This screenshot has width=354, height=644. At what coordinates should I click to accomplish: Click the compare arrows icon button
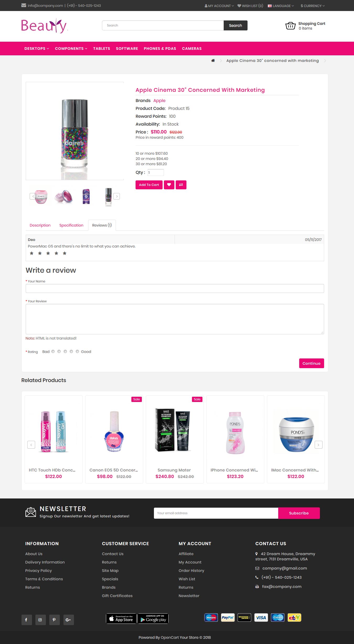[181, 185]
